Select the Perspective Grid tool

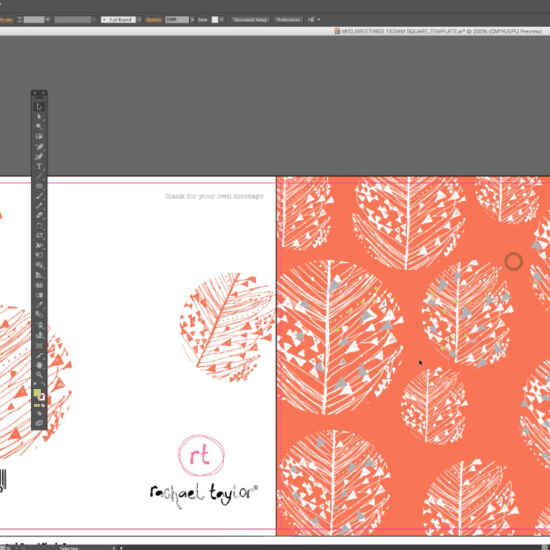(39, 275)
